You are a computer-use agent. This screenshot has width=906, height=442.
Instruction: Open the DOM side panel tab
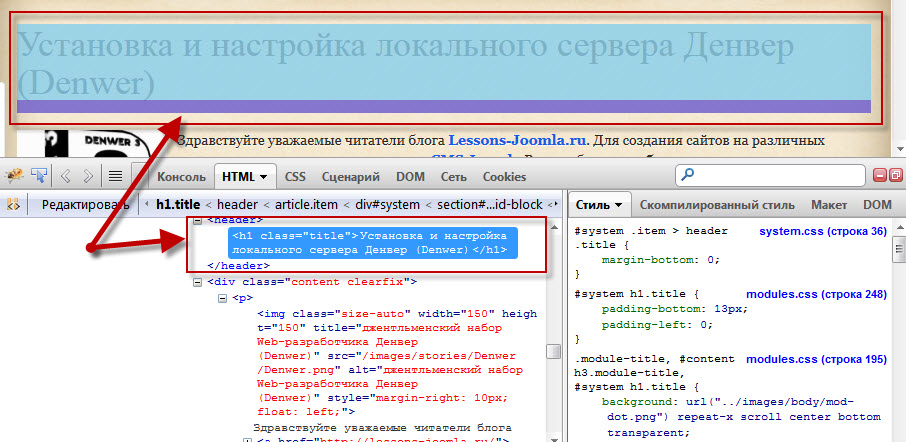877,205
